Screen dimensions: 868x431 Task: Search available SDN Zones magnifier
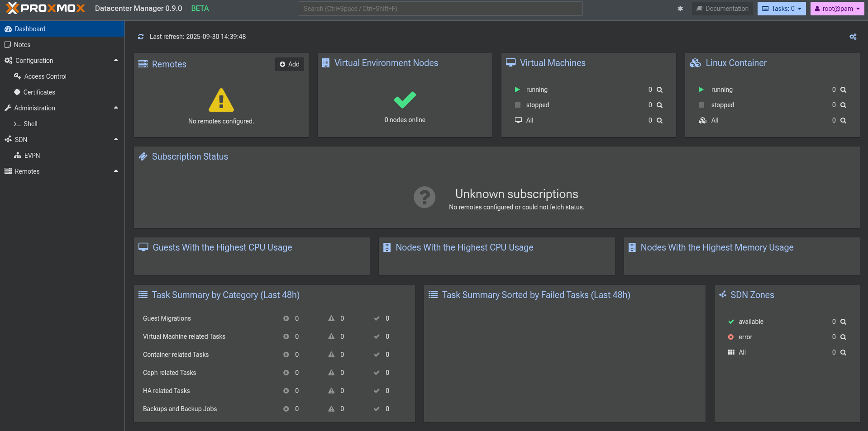click(843, 322)
